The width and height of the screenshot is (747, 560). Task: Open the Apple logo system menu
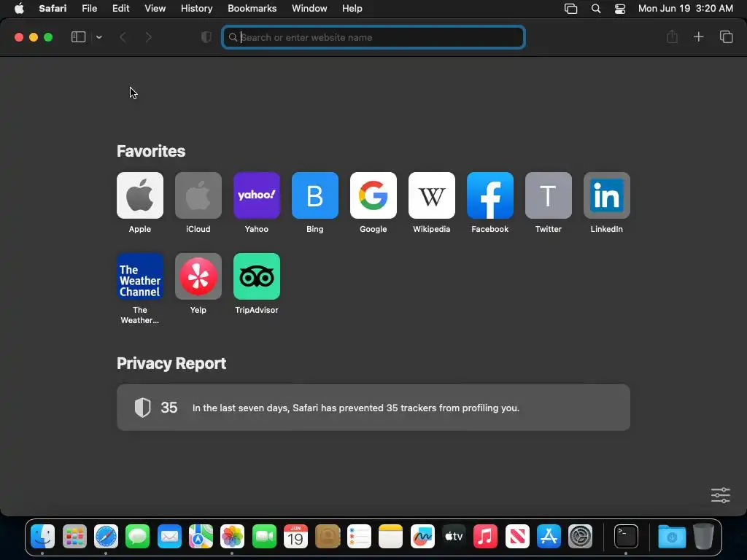click(19, 9)
